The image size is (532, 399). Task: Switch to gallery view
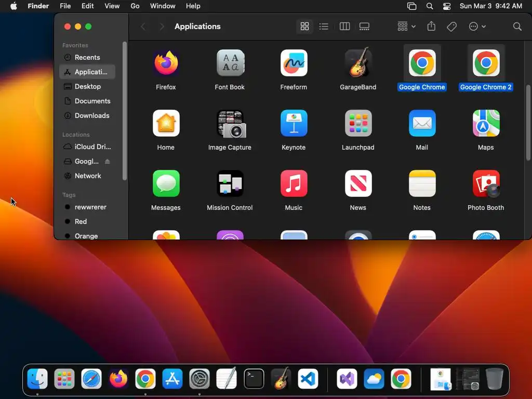pyautogui.click(x=364, y=26)
